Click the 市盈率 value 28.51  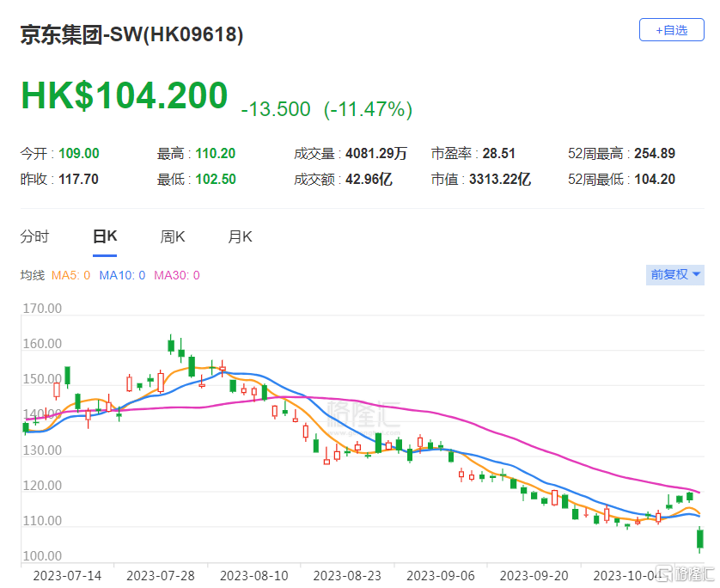click(498, 154)
